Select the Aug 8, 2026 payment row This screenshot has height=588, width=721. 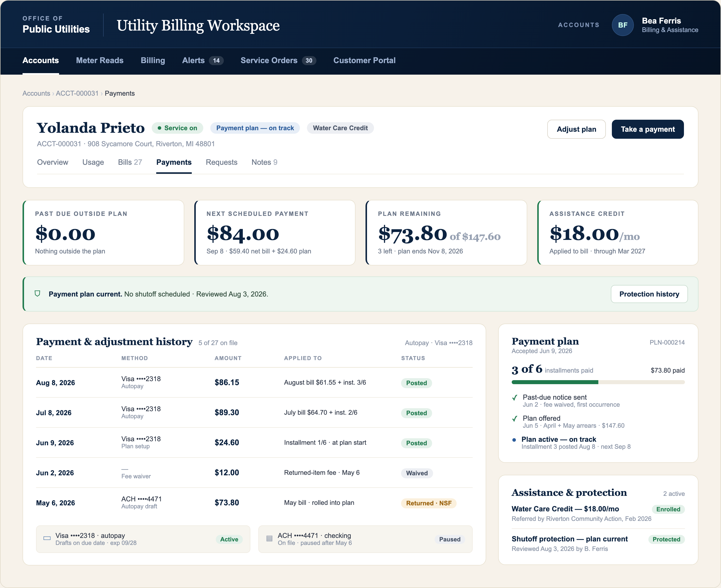point(254,383)
